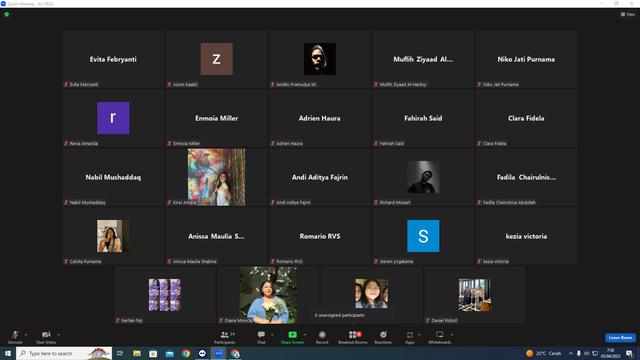Open the Participants panel
The height and width of the screenshot is (360, 640).
click(x=224, y=337)
